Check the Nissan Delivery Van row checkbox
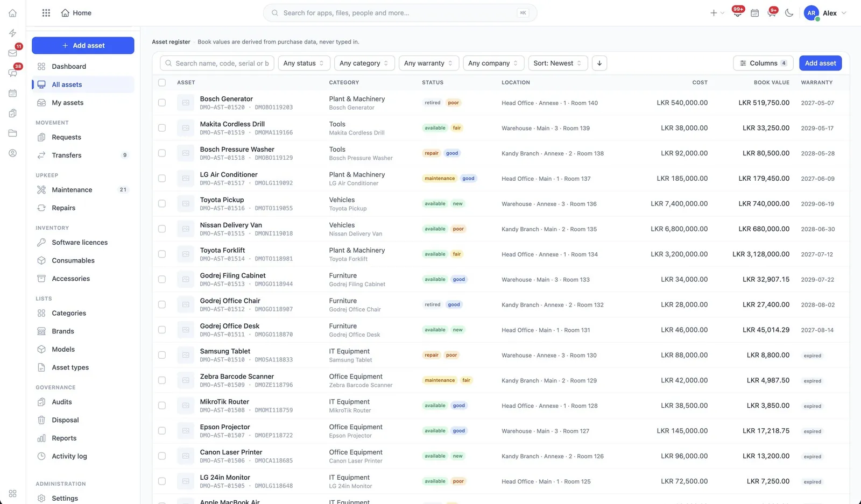This screenshot has height=504, width=861. pyautogui.click(x=162, y=229)
